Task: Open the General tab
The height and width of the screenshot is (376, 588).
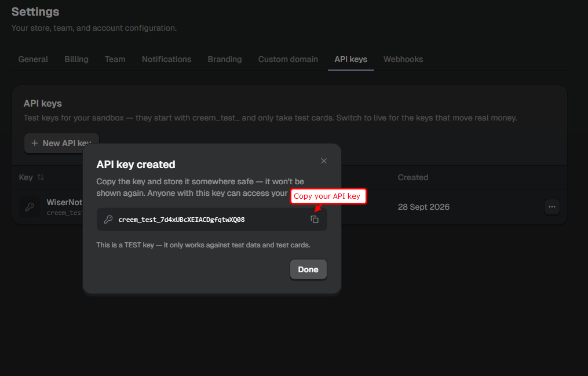Action: pos(33,59)
